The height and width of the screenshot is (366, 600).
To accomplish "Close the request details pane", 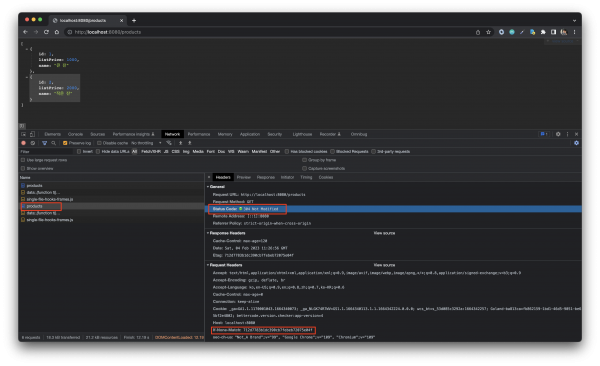I will pos(209,177).
